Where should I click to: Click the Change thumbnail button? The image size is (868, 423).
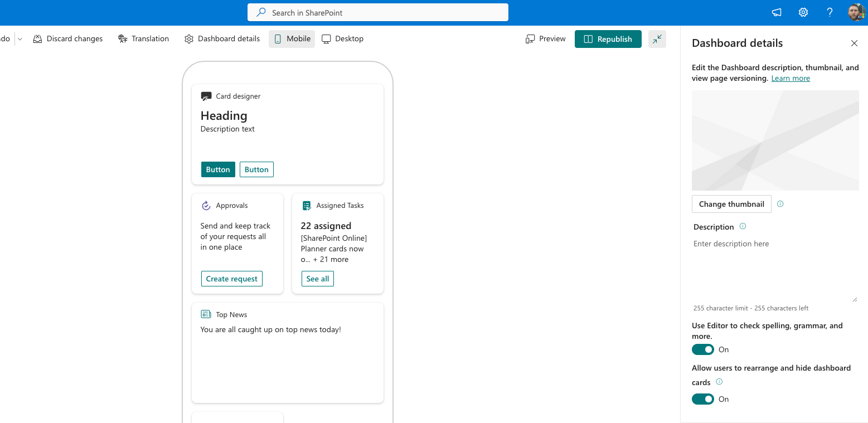pyautogui.click(x=731, y=204)
